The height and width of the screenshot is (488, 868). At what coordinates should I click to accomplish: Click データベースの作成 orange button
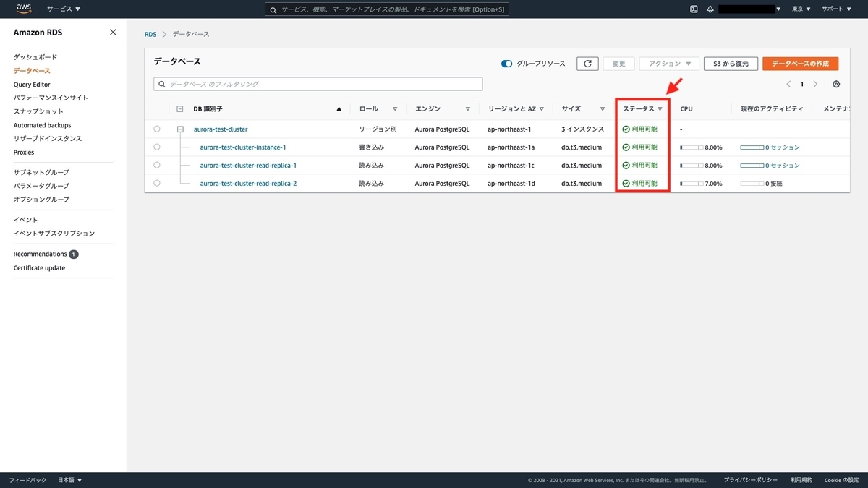[801, 64]
